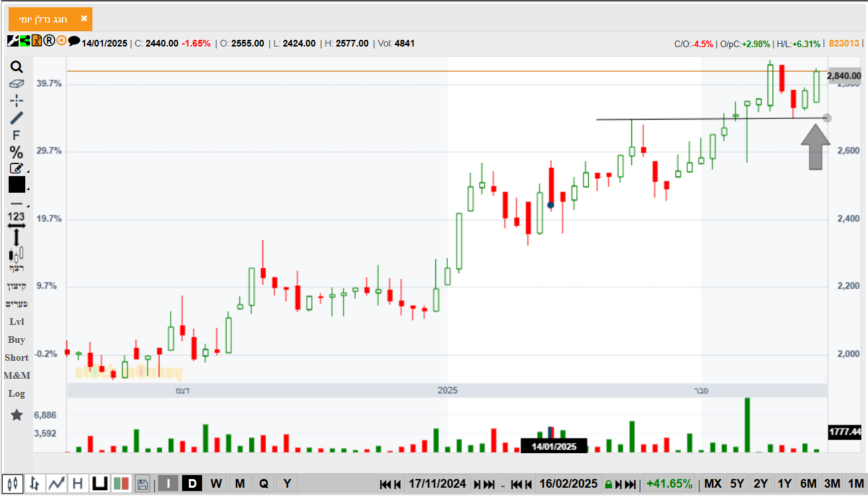The image size is (868, 497).
Task: Select the monthly M interval
Action: (240, 484)
